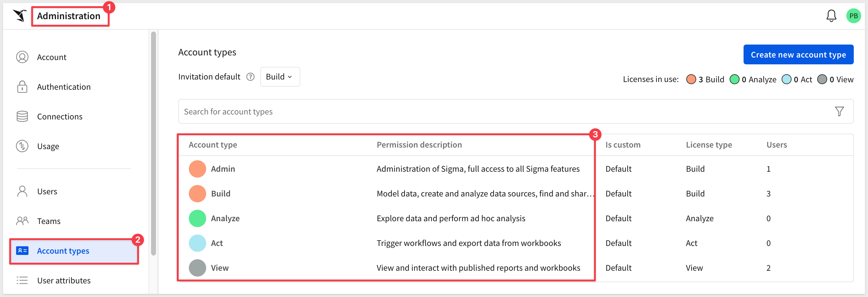This screenshot has width=868, height=297.
Task: Click the 'Account types' page heading
Action: pos(207,52)
